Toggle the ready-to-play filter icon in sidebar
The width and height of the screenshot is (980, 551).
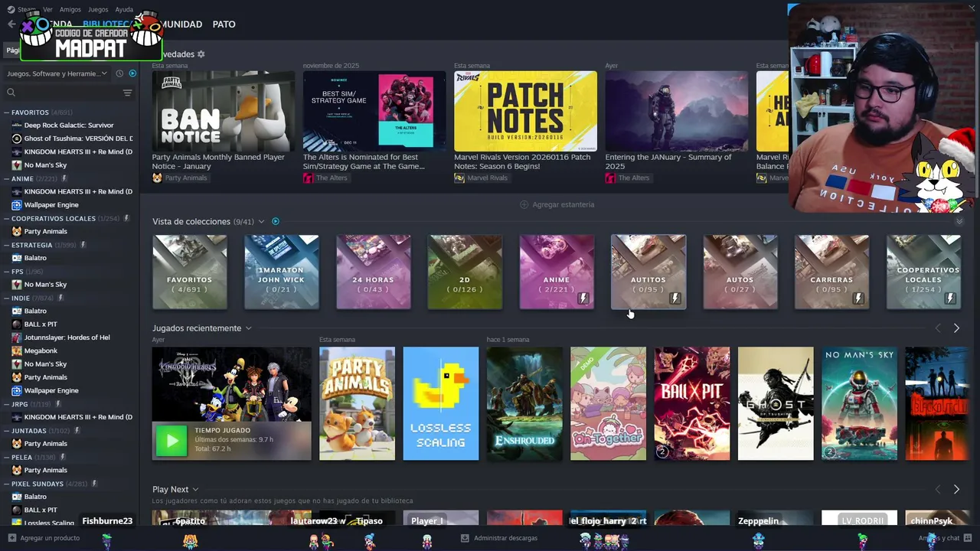coord(132,73)
